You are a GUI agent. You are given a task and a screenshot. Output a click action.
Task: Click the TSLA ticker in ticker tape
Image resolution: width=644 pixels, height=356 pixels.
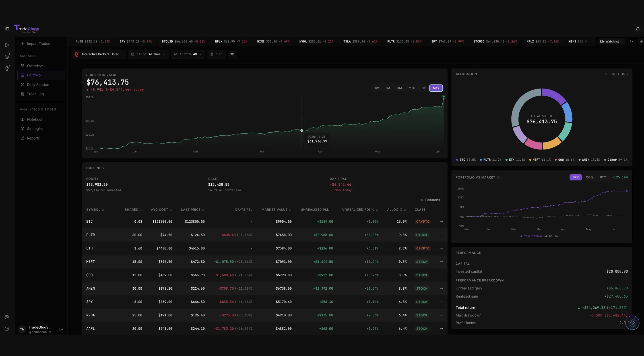pyautogui.click(x=360, y=42)
